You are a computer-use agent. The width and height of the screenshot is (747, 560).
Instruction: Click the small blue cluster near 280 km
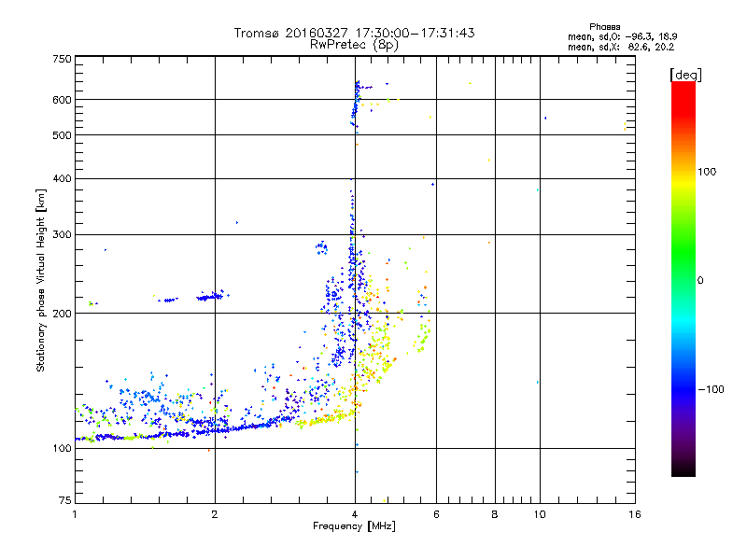321,247
